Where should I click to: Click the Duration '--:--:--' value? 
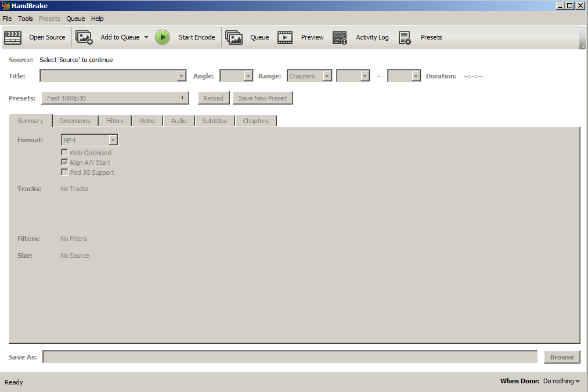pos(473,76)
